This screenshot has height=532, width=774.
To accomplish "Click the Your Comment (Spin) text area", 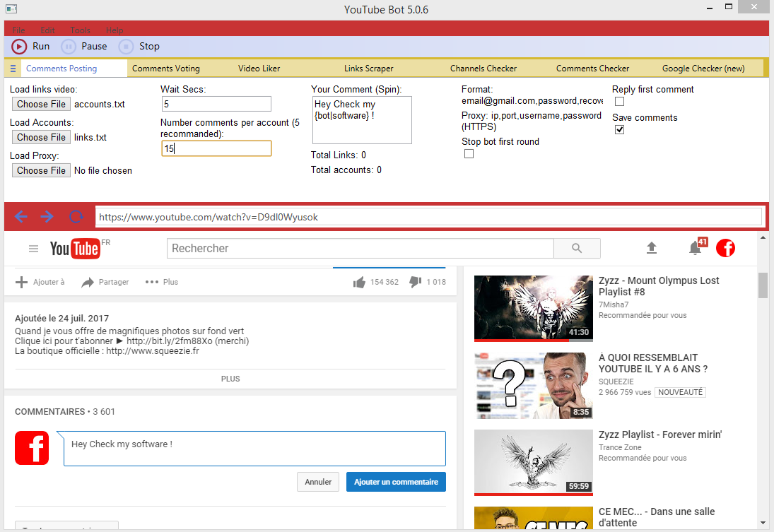I will [362, 120].
